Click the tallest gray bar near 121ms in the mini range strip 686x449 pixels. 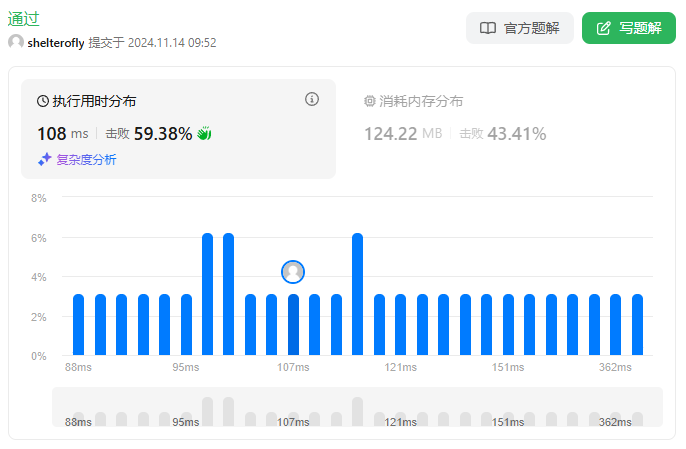(357, 411)
